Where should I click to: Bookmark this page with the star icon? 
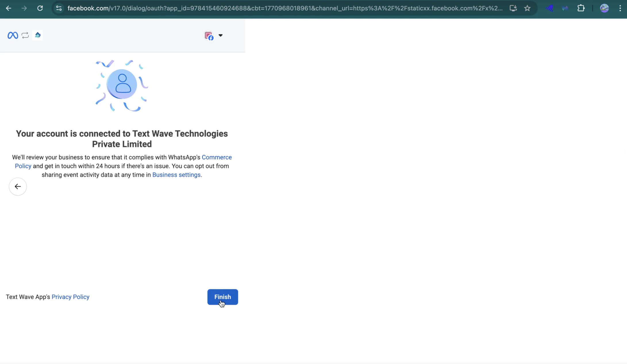point(527,8)
